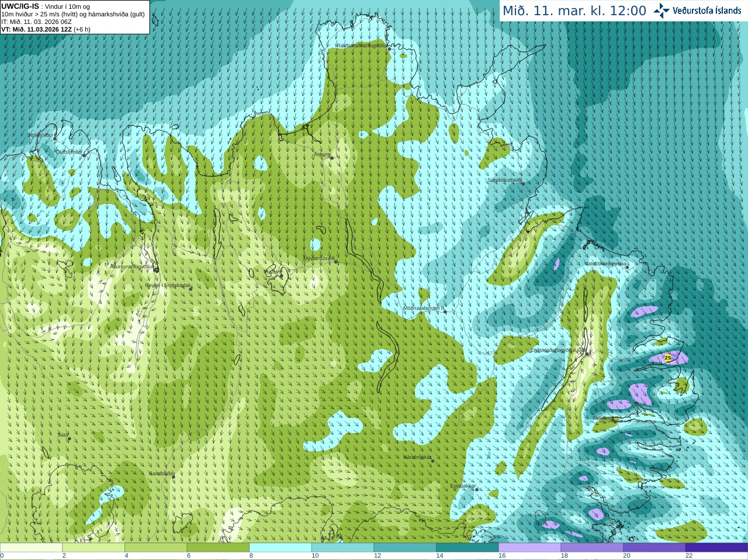Select the 10–12 m/s legend swatch
Image resolution: width=748 pixels, height=560 pixels.
click(x=342, y=548)
